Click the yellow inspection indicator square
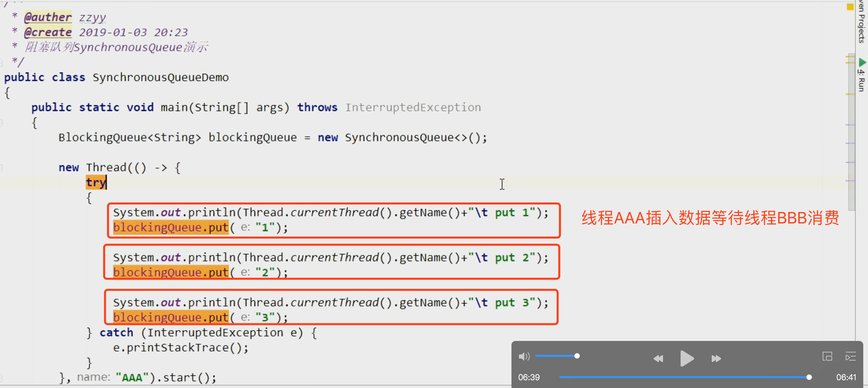The width and height of the screenshot is (868, 388). tap(850, 7)
